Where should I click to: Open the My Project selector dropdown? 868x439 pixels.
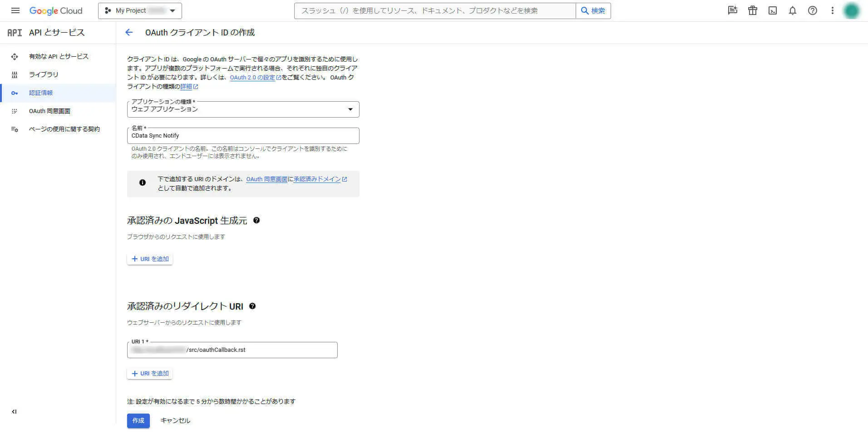click(x=140, y=11)
